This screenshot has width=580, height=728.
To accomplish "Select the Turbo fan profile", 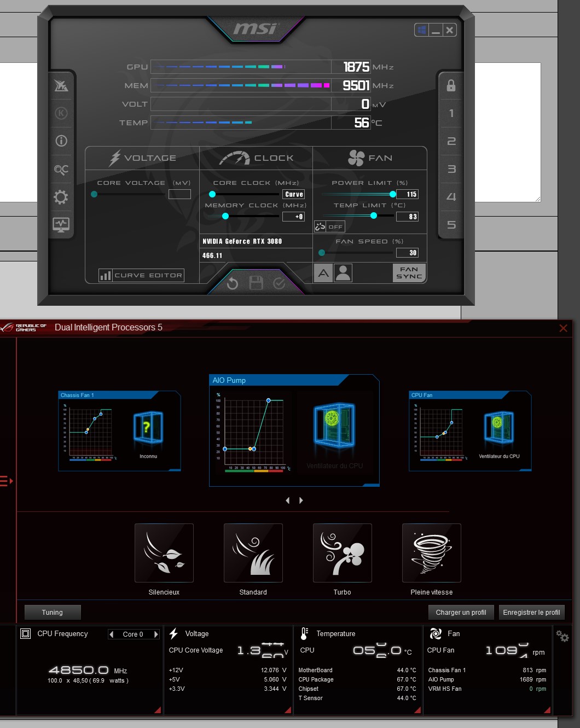I will (342, 553).
